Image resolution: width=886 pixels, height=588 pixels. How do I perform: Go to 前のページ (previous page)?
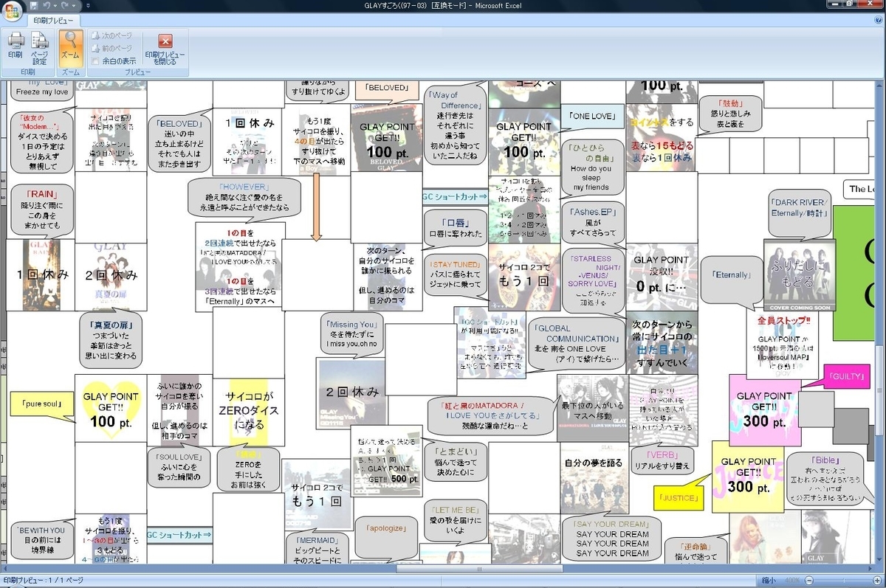click(x=111, y=47)
